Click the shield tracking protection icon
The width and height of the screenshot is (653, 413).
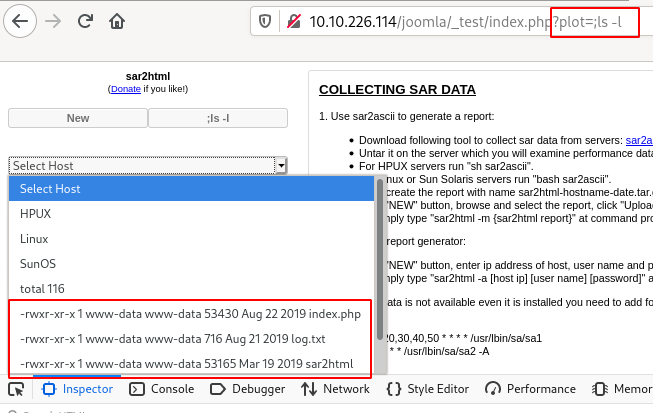tap(265, 20)
